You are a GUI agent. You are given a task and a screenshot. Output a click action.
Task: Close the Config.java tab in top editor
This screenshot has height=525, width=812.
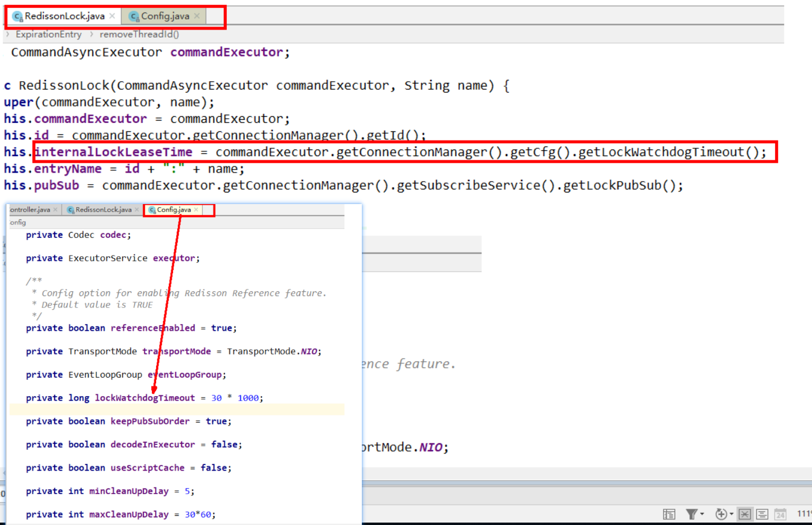[x=197, y=16]
